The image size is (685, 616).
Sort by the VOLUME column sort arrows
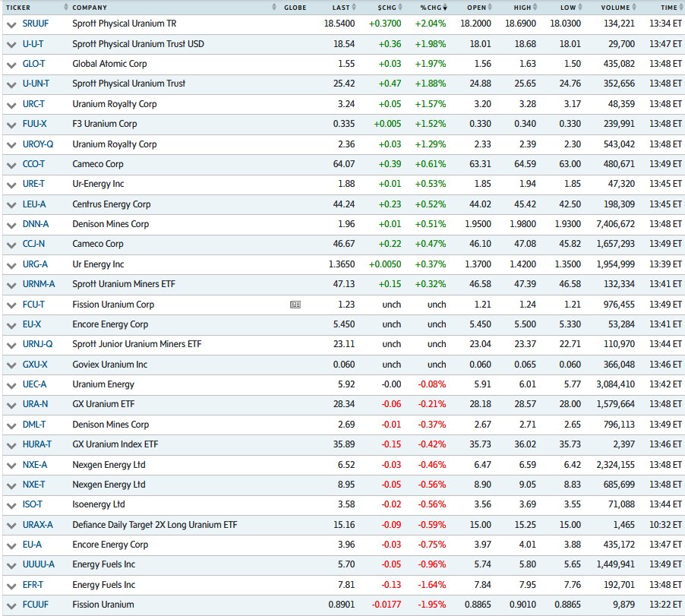(634, 7)
